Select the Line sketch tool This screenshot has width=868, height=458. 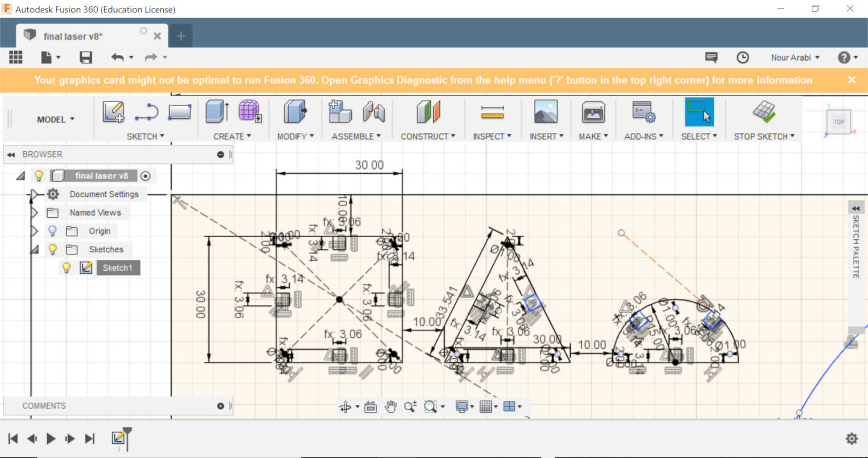click(x=147, y=112)
